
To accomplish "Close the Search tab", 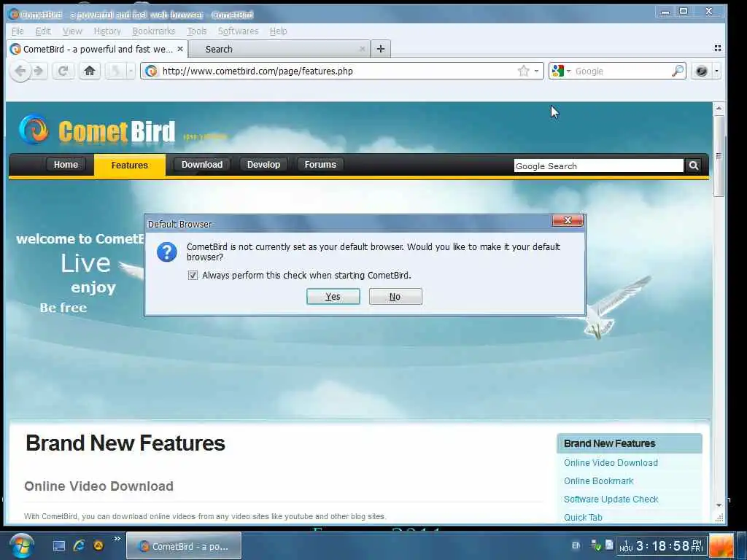I will [362, 49].
